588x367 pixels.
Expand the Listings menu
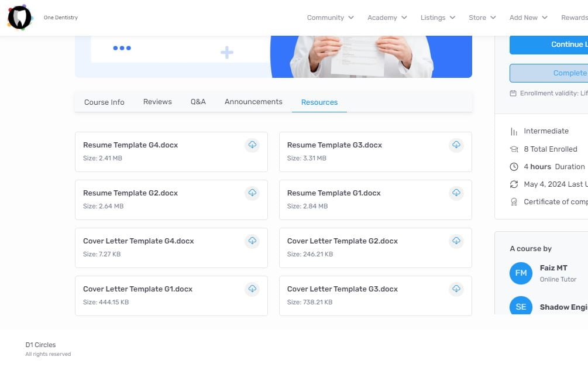click(x=437, y=18)
